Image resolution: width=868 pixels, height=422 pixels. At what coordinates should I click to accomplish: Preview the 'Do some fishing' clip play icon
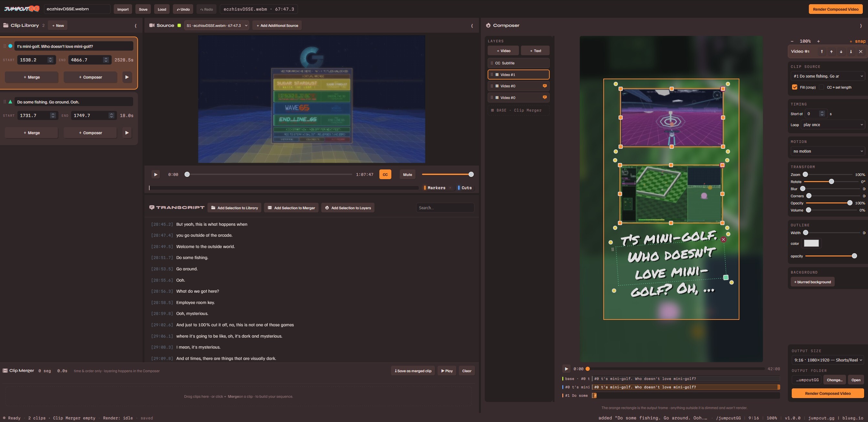[127, 133]
